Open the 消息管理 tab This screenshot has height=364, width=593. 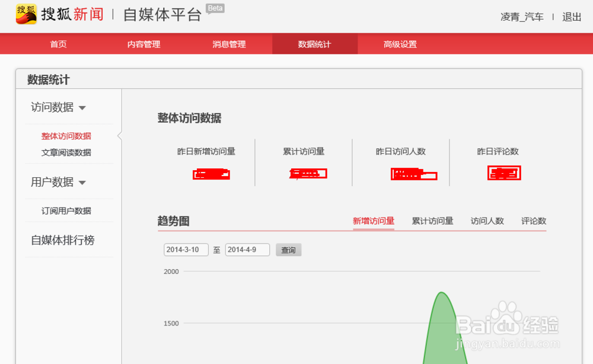point(229,43)
